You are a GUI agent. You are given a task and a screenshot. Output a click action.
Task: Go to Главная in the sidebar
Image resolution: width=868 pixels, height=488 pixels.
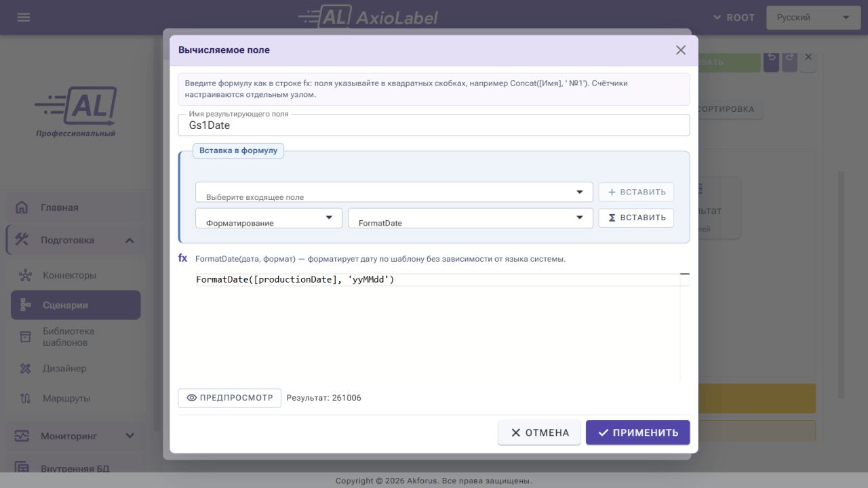pyautogui.click(x=75, y=207)
